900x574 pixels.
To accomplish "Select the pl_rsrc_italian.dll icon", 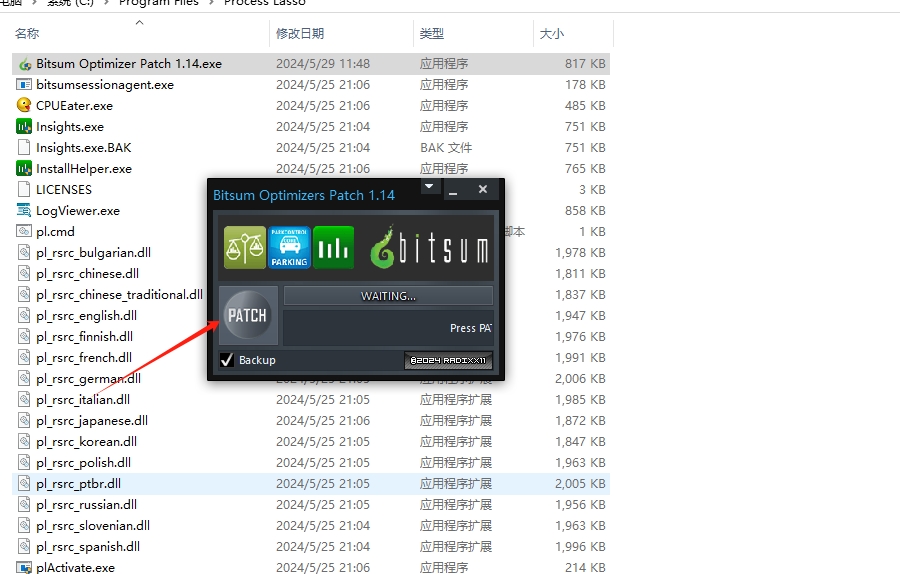I will pos(24,400).
